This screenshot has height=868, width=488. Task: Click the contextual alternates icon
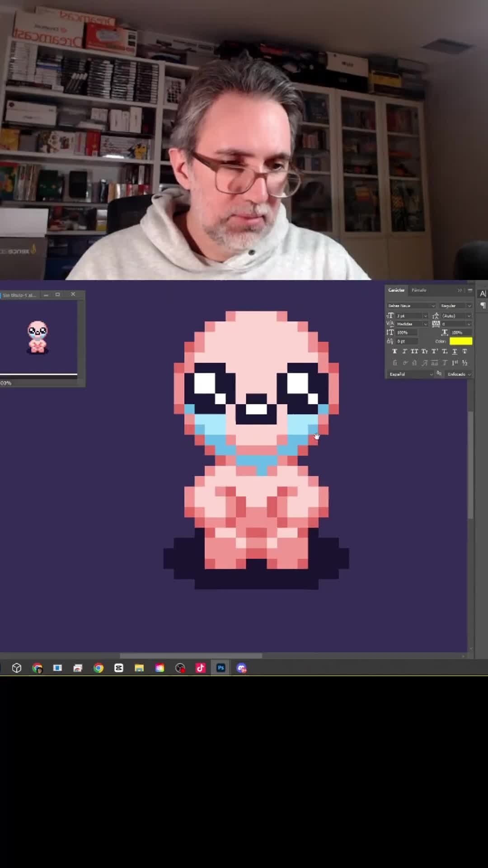coord(405,363)
